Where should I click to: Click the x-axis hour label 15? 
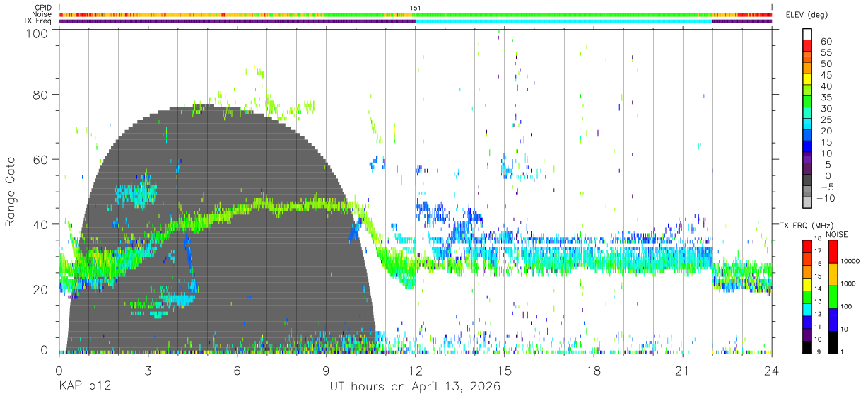(505, 371)
